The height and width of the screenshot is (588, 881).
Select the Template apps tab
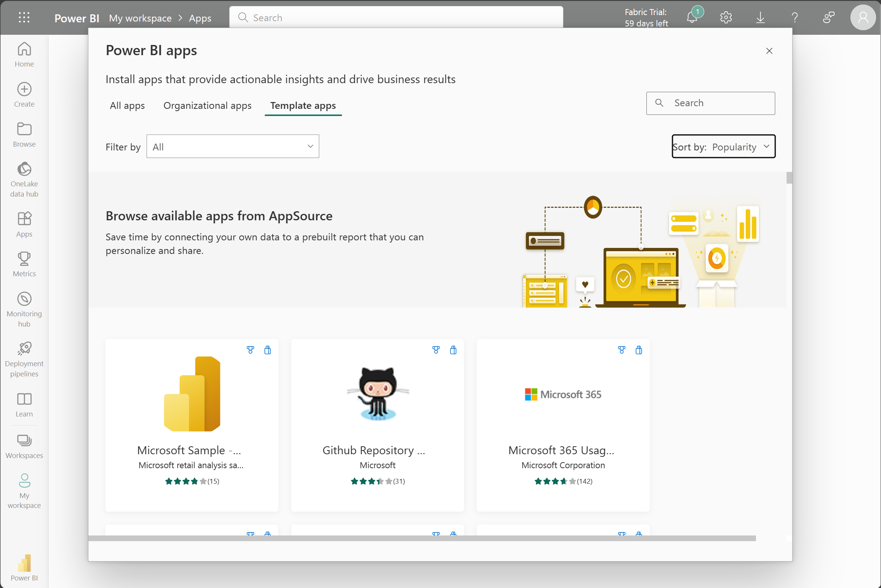303,105
